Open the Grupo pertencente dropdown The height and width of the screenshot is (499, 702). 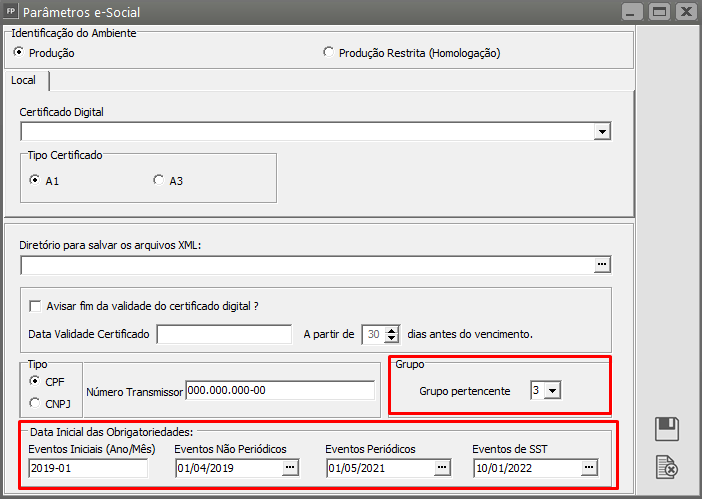coord(552,391)
